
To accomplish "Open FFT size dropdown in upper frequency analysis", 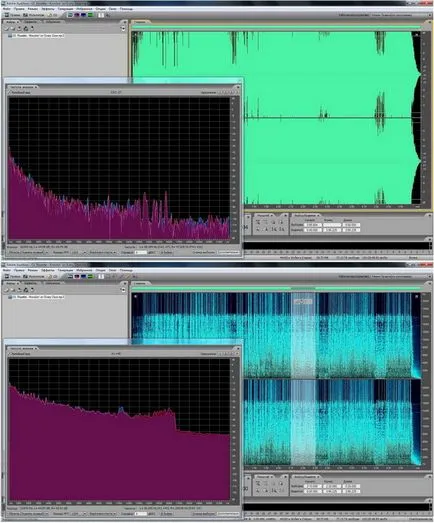I will (79, 252).
